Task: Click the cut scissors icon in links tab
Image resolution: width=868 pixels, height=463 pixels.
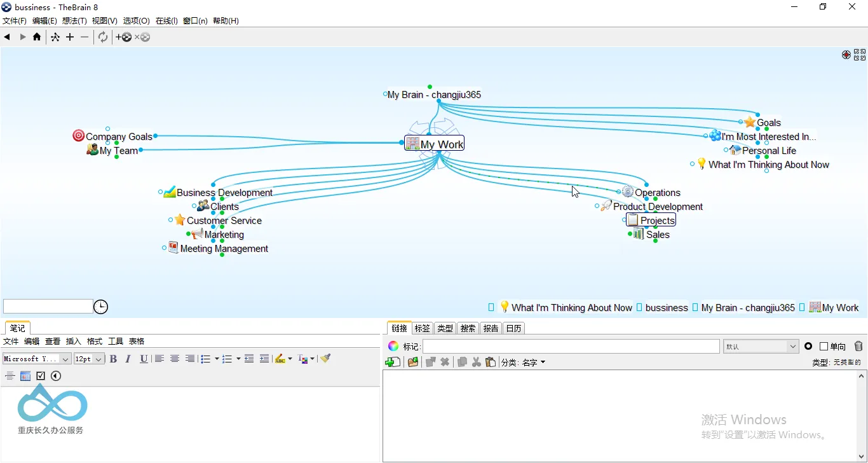Action: coord(477,362)
